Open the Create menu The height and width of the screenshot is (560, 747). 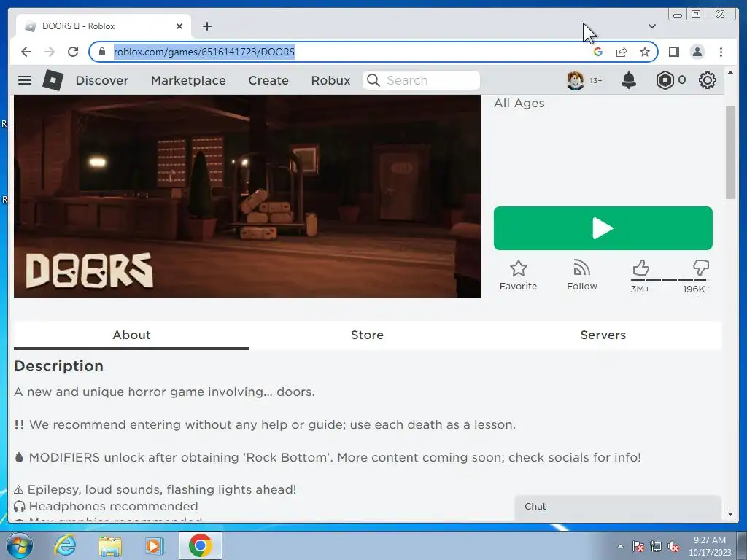coord(268,80)
